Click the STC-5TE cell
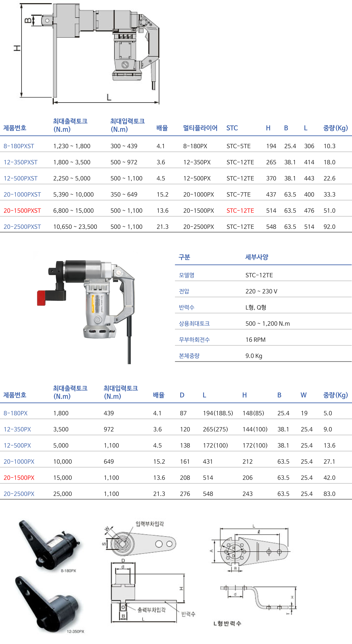The width and height of the screenshot is (352, 644). [238, 146]
